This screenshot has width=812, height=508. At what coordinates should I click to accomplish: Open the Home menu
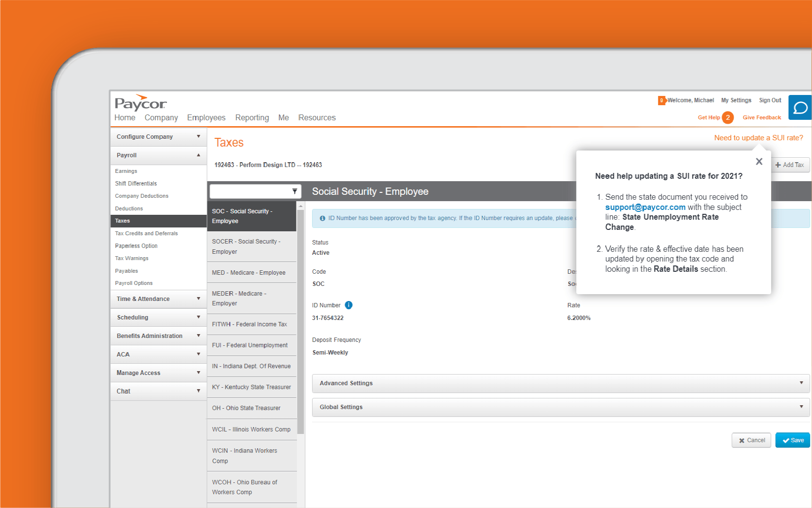click(125, 118)
